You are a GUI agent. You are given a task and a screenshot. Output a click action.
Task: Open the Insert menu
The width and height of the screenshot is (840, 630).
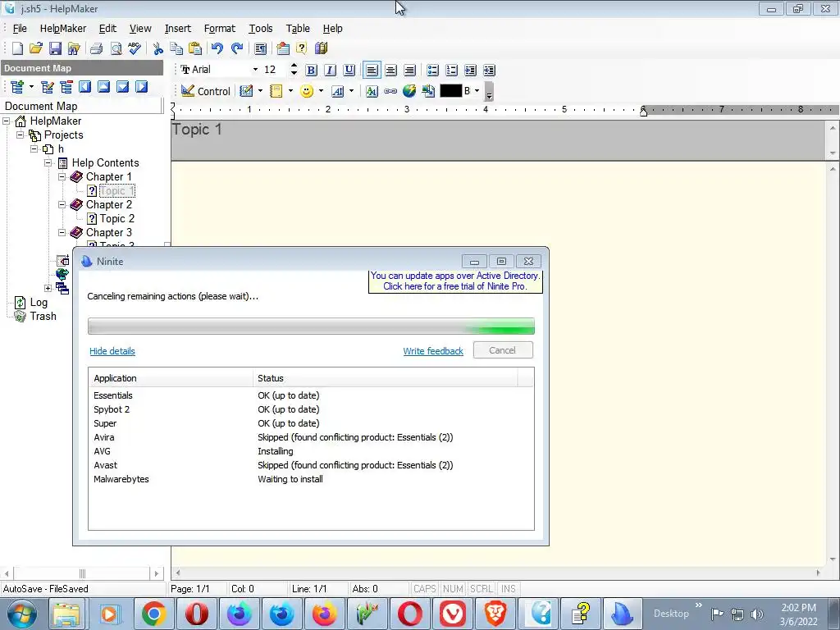178,29
